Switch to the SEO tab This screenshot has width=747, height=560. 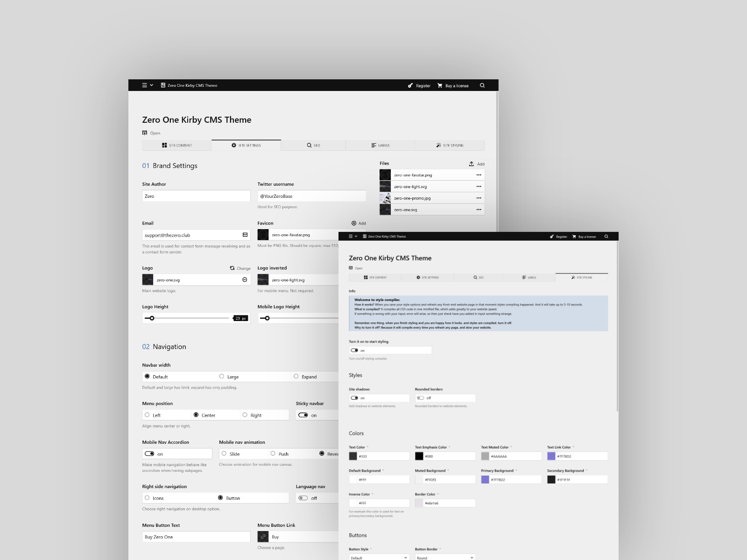pyautogui.click(x=313, y=145)
